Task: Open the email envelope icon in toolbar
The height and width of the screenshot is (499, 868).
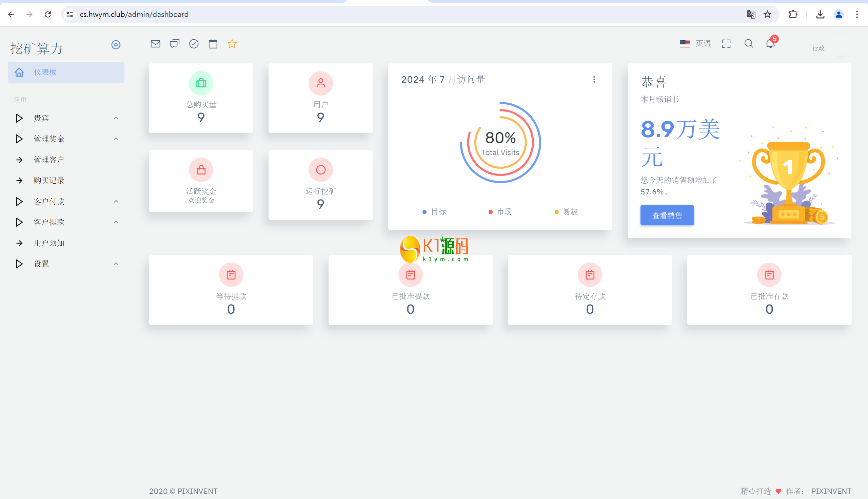Action: click(155, 44)
